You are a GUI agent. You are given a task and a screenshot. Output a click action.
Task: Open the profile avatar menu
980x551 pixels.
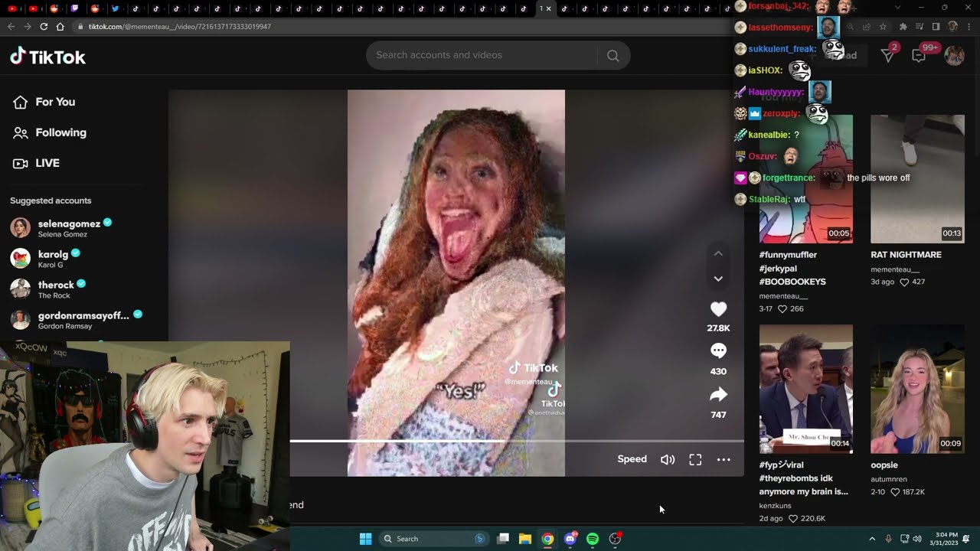(954, 55)
